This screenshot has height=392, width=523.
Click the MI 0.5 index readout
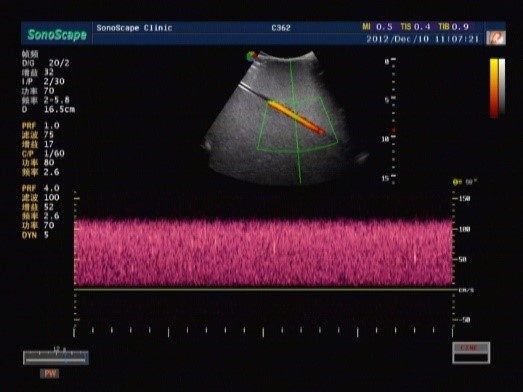point(378,27)
